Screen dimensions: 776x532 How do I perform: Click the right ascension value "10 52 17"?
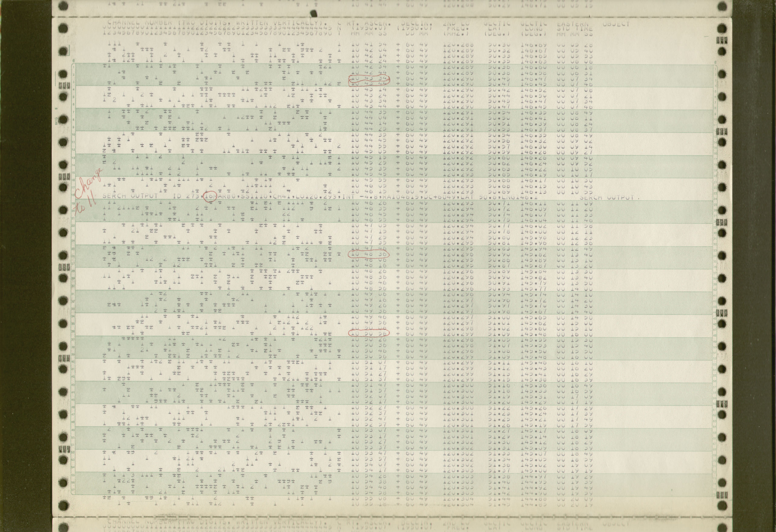[x=369, y=402]
